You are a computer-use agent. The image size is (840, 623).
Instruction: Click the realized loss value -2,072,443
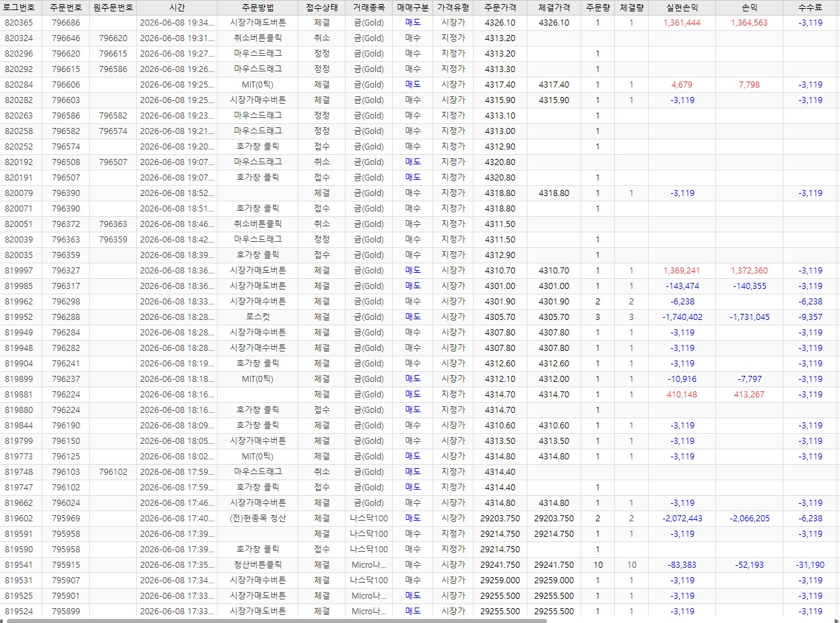pos(682,518)
